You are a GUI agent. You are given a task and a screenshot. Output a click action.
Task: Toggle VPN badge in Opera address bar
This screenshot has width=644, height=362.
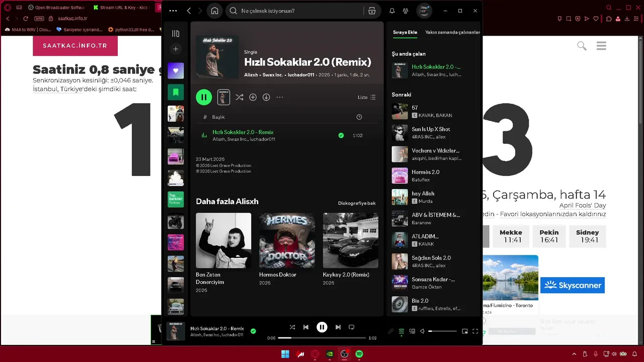39,19
